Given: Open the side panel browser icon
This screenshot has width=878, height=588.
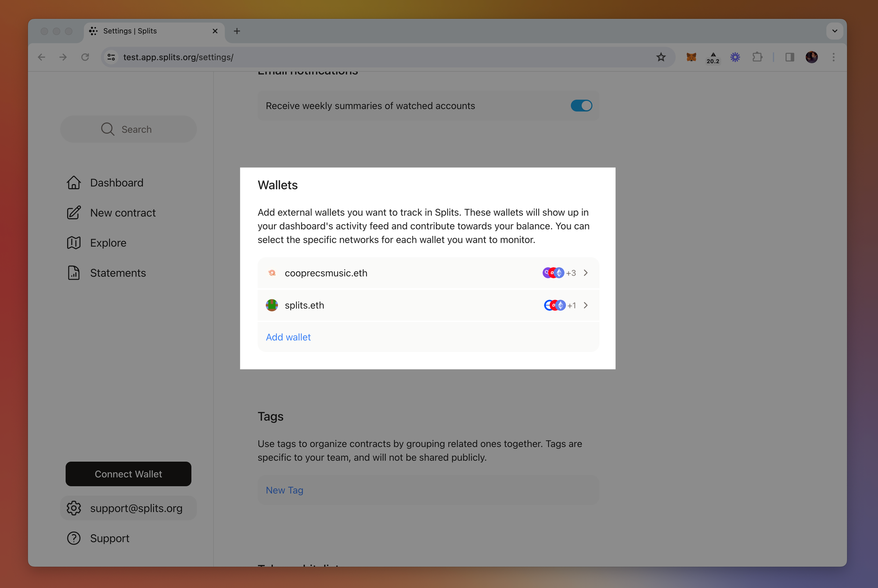Looking at the screenshot, I should (x=790, y=57).
